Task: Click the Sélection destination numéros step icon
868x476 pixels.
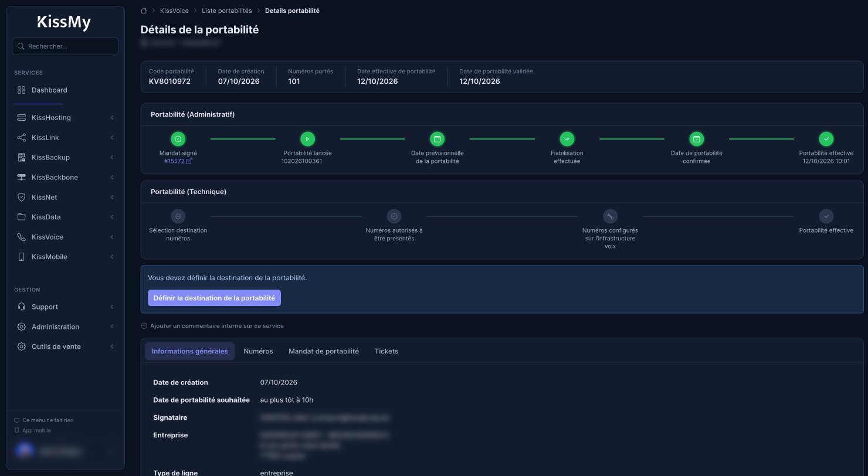Action: click(x=178, y=216)
